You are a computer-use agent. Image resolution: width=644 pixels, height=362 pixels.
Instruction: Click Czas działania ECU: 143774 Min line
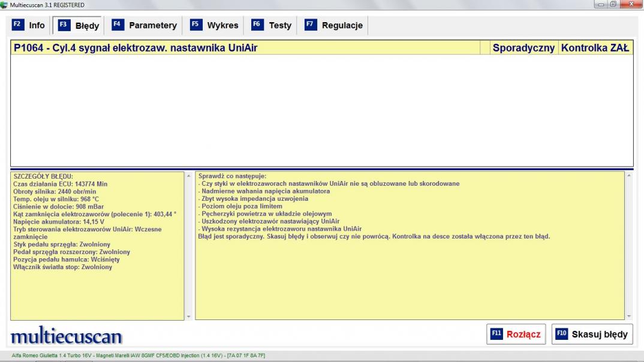point(61,184)
